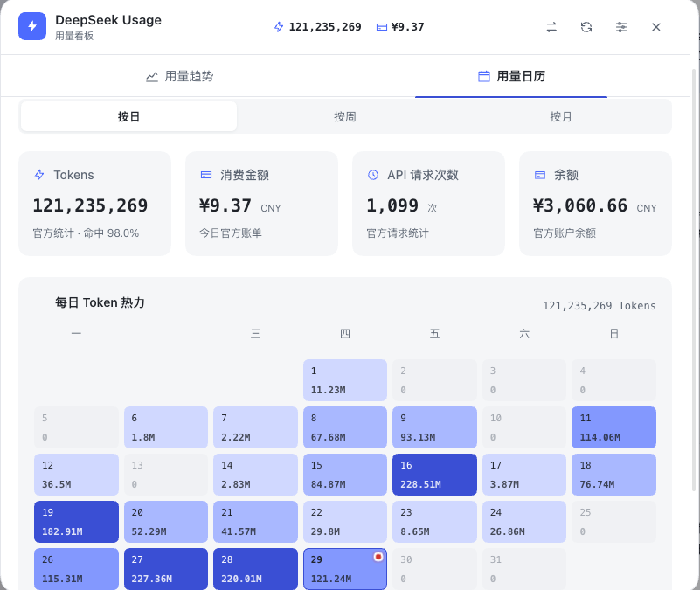
Task: Click the 1,099 API request count
Action: click(x=392, y=205)
